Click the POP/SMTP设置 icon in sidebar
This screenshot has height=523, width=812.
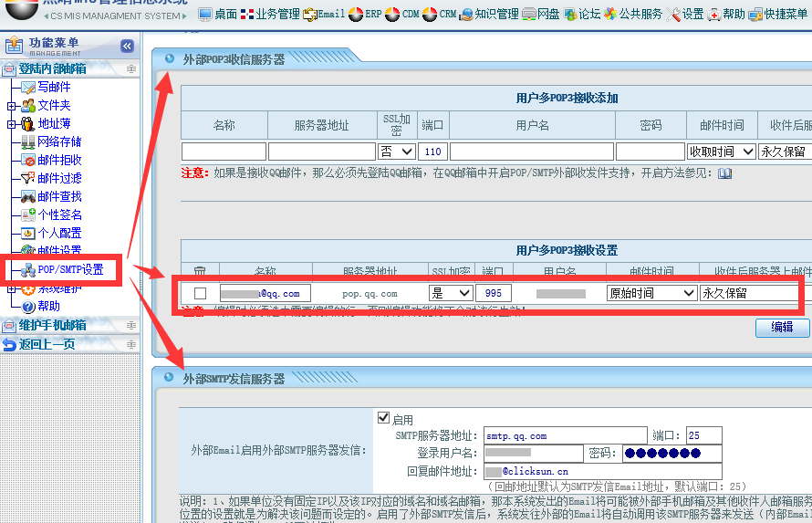[27, 270]
